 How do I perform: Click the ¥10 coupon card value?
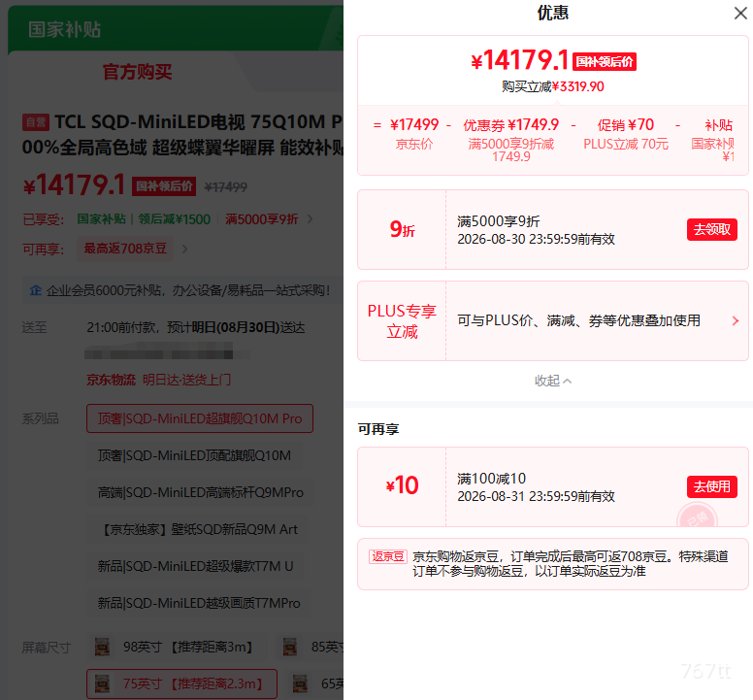point(402,484)
